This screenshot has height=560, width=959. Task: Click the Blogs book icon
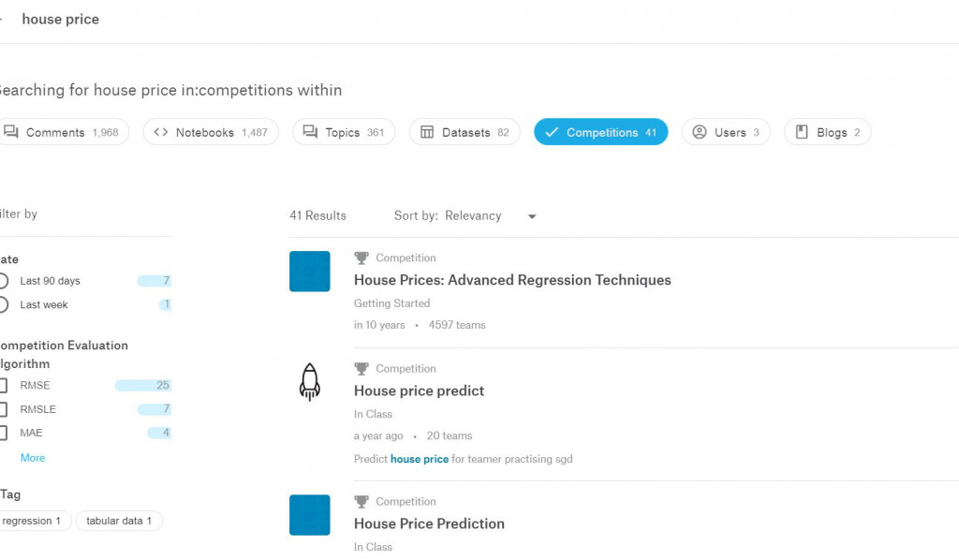pos(802,132)
